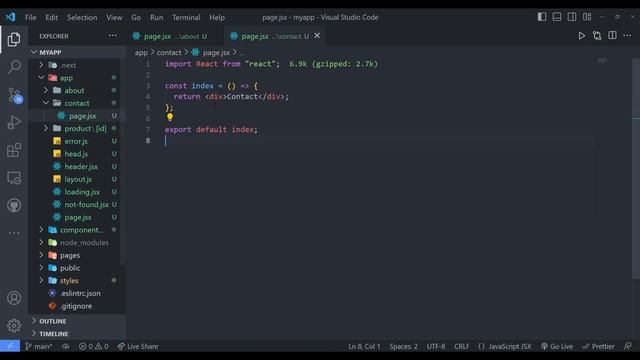Open the Help menu
640x360 pixels.
click(x=217, y=18)
